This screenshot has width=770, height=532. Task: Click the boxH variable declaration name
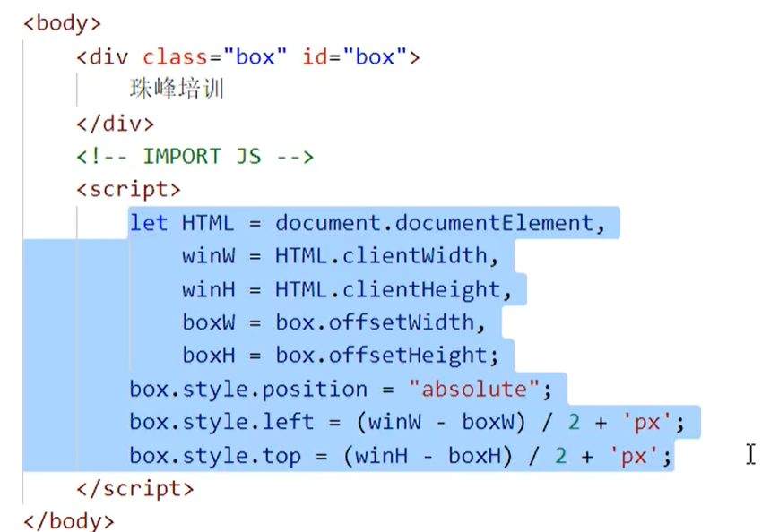coord(208,356)
